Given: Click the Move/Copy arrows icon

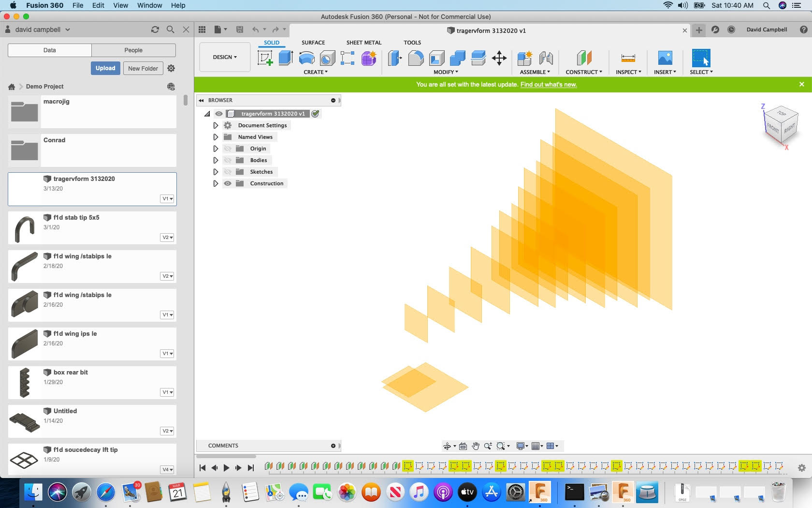Looking at the screenshot, I should pyautogui.click(x=499, y=58).
